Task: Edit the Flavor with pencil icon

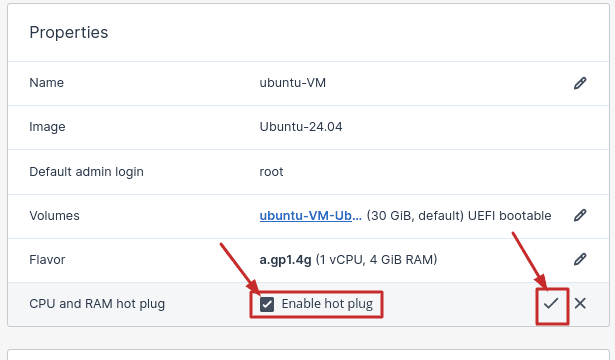Action: coord(580,259)
